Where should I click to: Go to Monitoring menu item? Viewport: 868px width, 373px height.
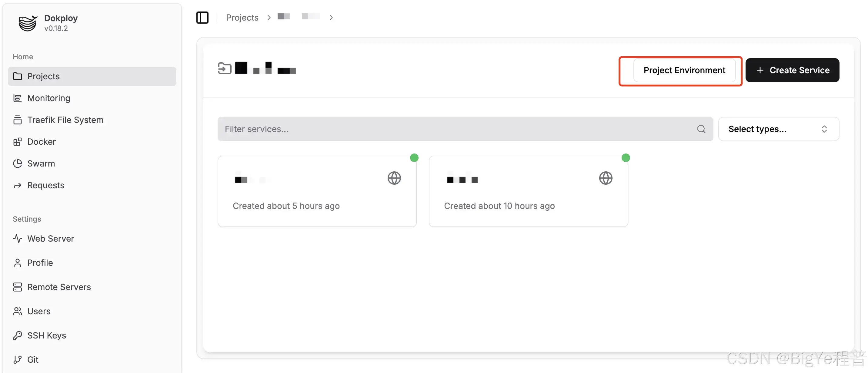click(x=48, y=98)
